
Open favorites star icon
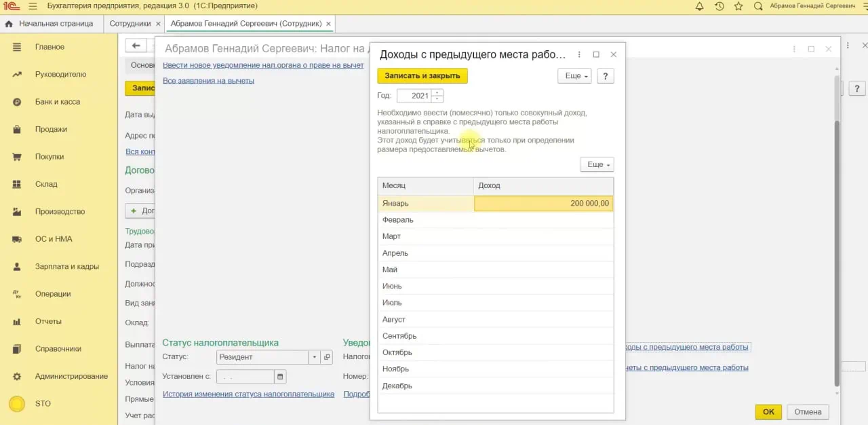pos(738,6)
